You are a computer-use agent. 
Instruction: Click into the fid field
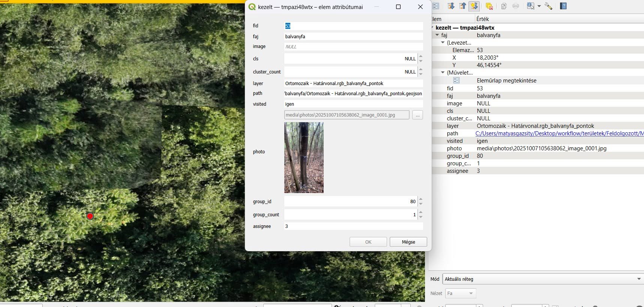tap(354, 26)
